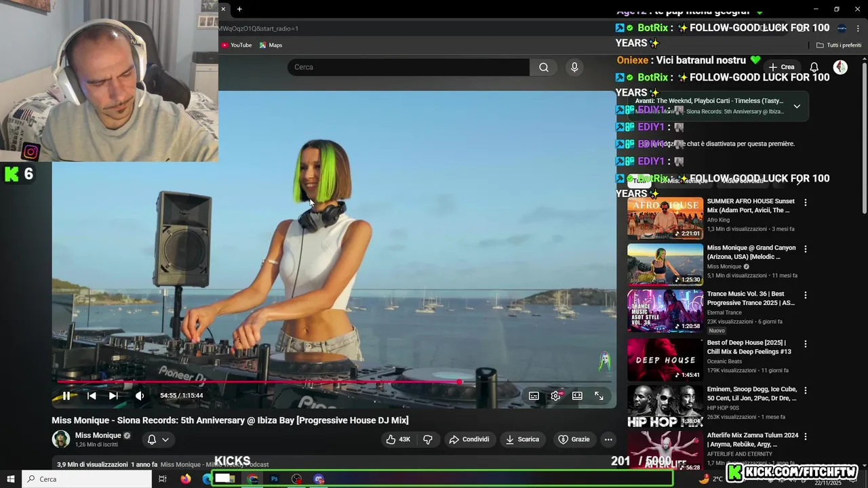The image size is (868, 488).
Task: Open options for SUMMER AFRO HOUSE video
Action: click(806, 203)
